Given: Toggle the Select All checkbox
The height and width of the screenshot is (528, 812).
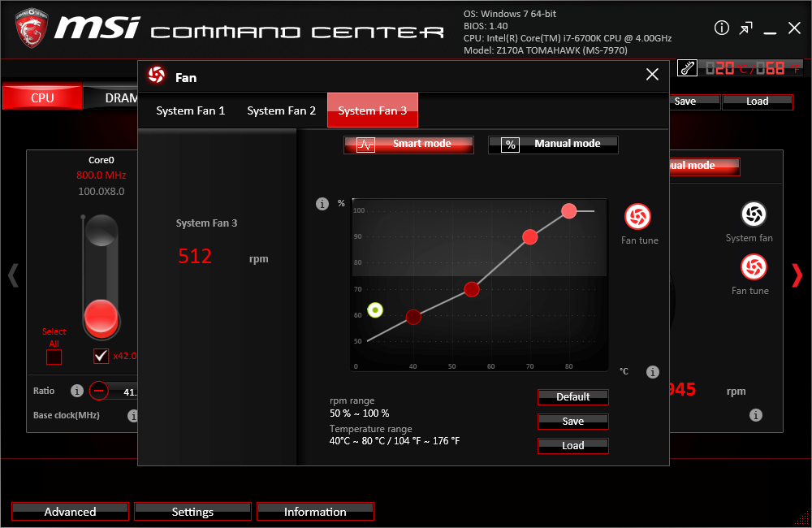Looking at the screenshot, I should [x=54, y=357].
